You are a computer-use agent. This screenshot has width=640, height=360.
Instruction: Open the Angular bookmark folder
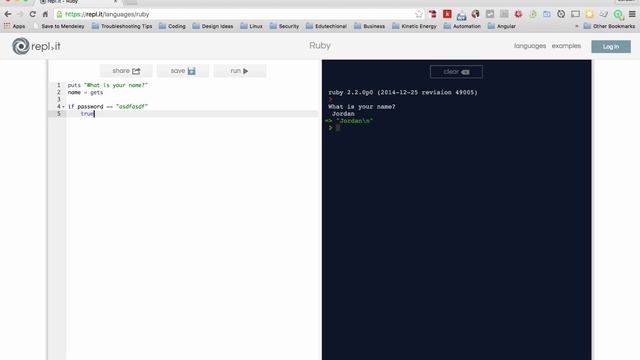(x=502, y=26)
